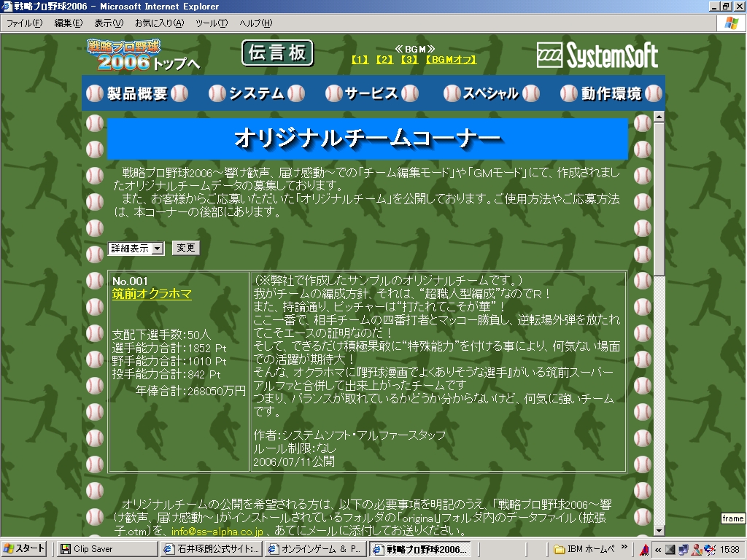
Task: Open the お気に入り(A) menu
Action: (x=159, y=23)
